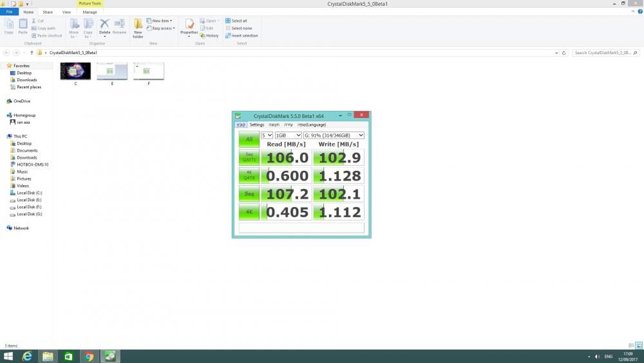Click Copy path in the ribbon
Viewport: 644px width, 363px height.
click(44, 28)
